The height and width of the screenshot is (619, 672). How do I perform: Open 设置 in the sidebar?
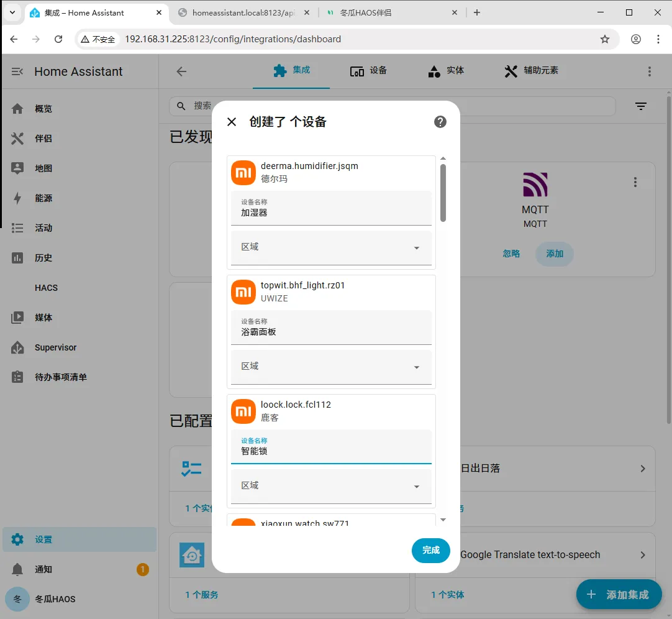point(79,539)
